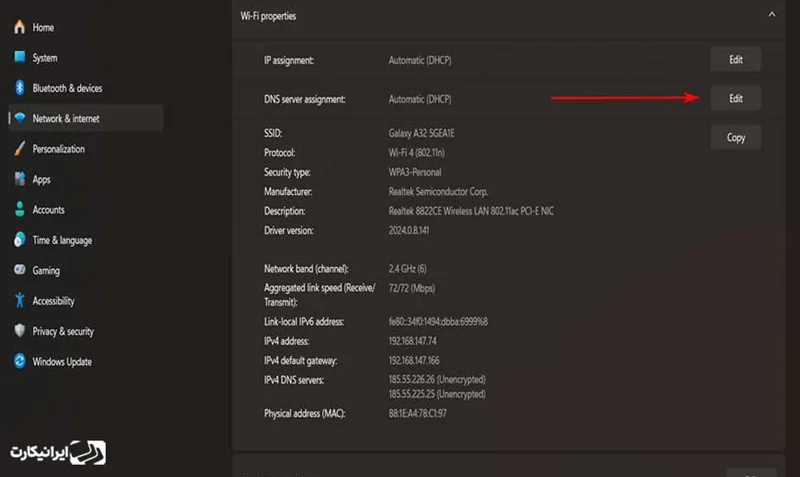Click the Home icon in sidebar
The height and width of the screenshot is (477, 800).
pos(19,27)
